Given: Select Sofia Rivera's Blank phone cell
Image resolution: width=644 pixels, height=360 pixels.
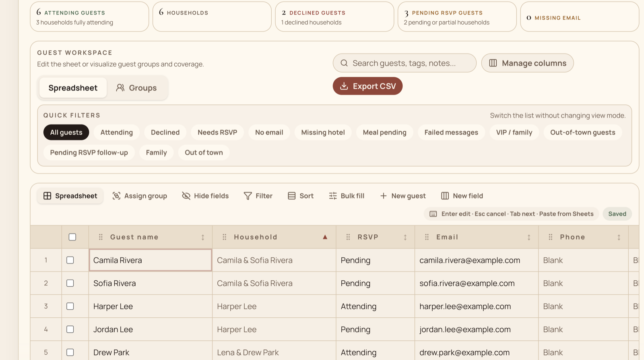Looking at the screenshot, I should 583,283.
